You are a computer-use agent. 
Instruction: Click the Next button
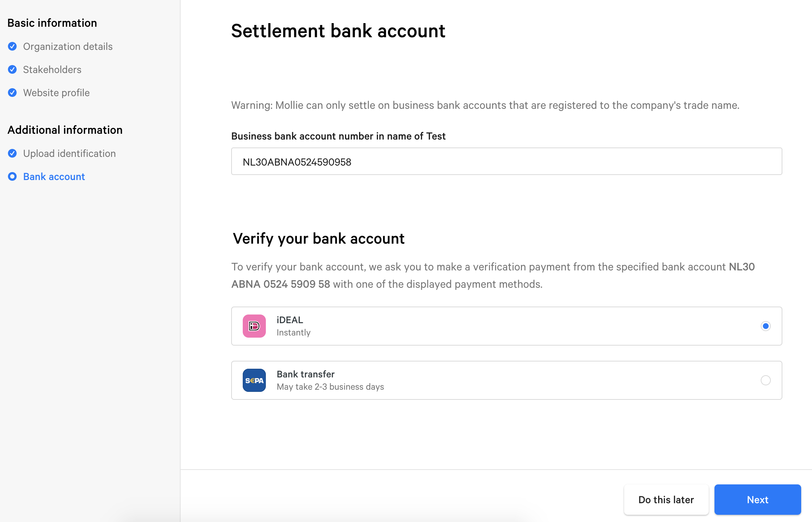pos(757,500)
